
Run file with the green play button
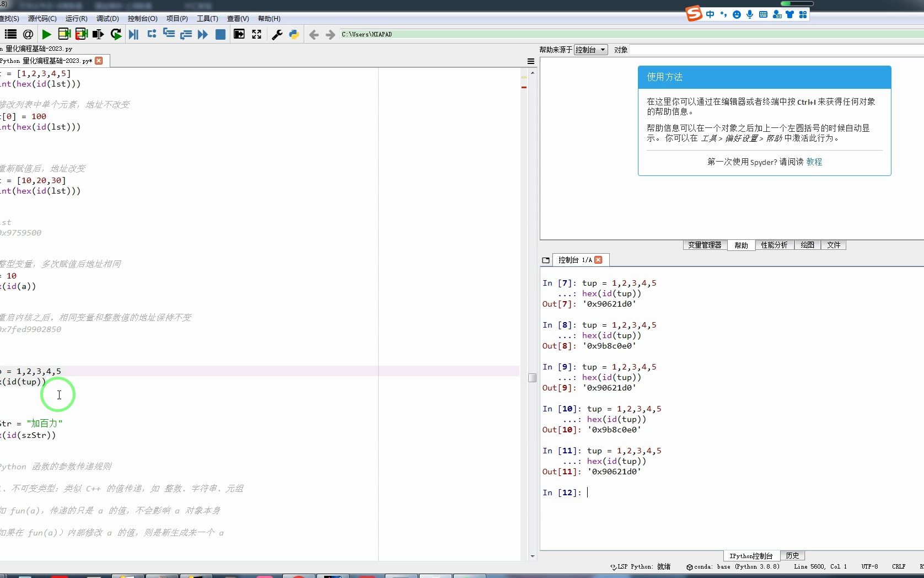click(x=47, y=34)
